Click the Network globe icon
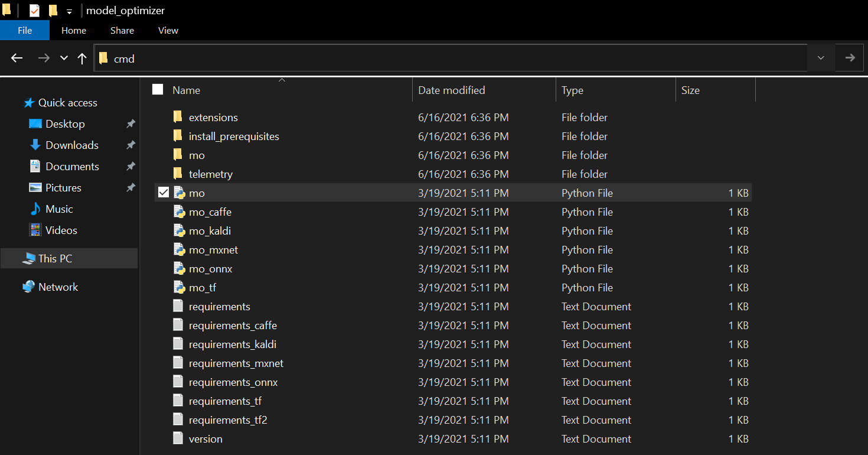 tap(28, 287)
